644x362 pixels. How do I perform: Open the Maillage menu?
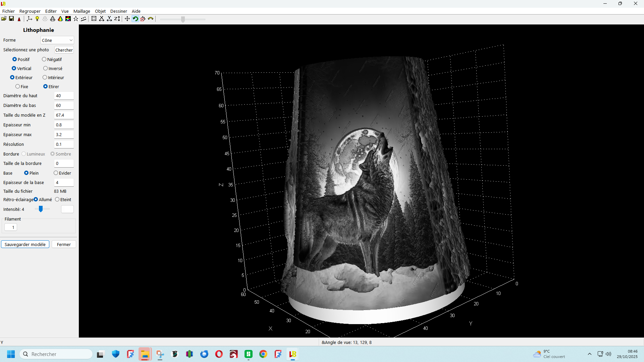(82, 11)
